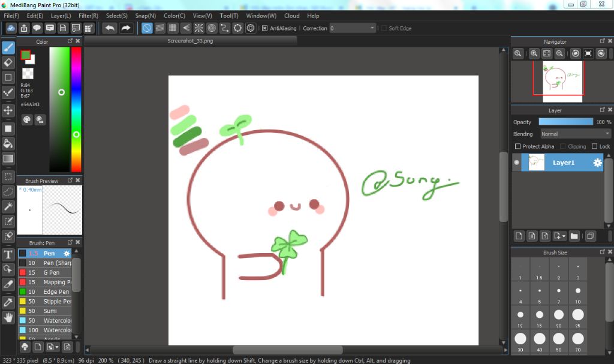Click zoom in icon in Navigator
This screenshot has width=614, height=364.
(x=534, y=54)
